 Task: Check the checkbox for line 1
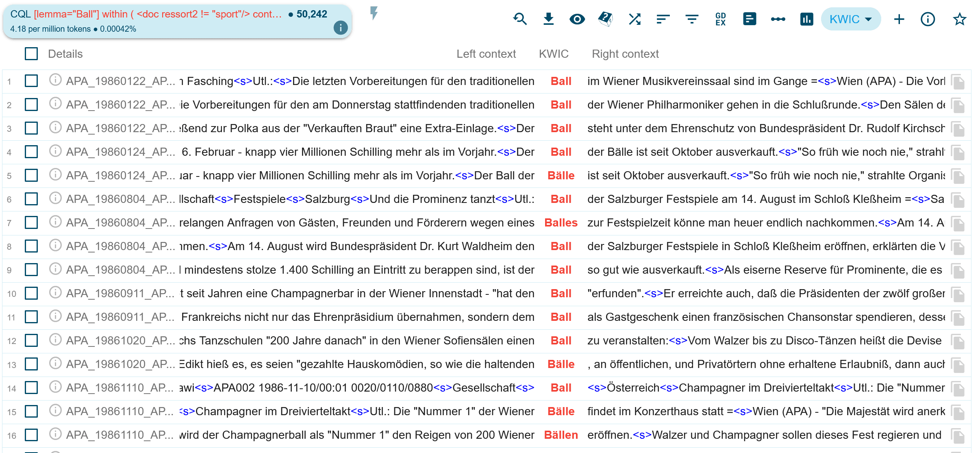(x=31, y=81)
